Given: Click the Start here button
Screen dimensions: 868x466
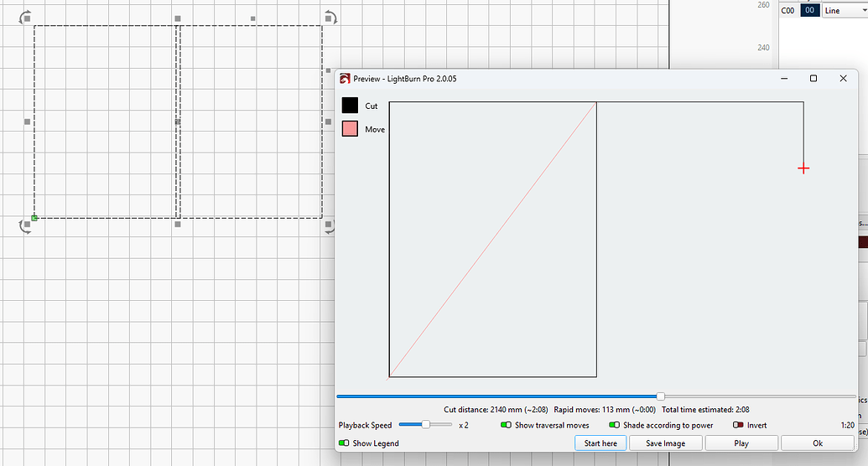Looking at the screenshot, I should pyautogui.click(x=600, y=443).
